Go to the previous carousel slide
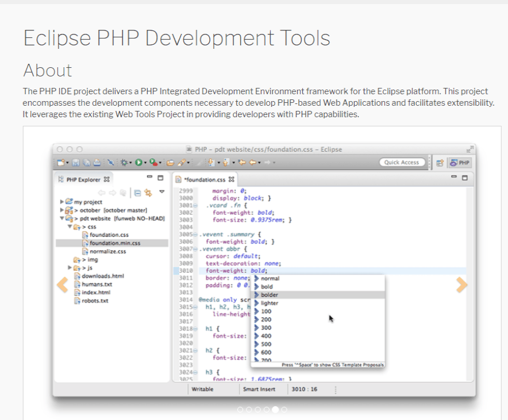 (x=62, y=285)
